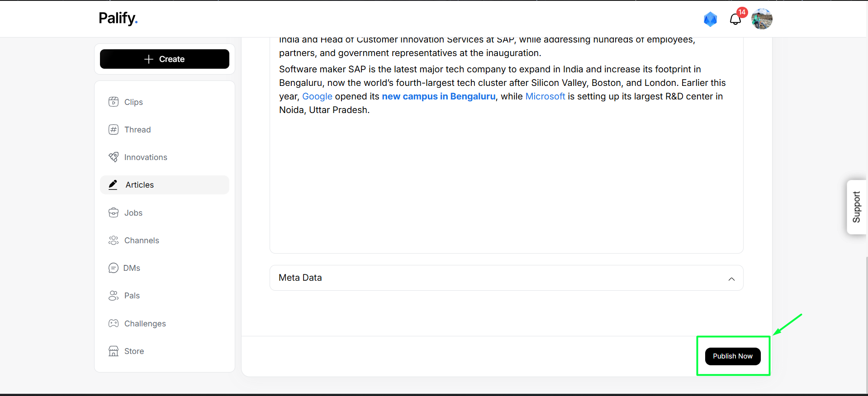Click text 'Noida, Uttar Pradesh.'

point(324,110)
